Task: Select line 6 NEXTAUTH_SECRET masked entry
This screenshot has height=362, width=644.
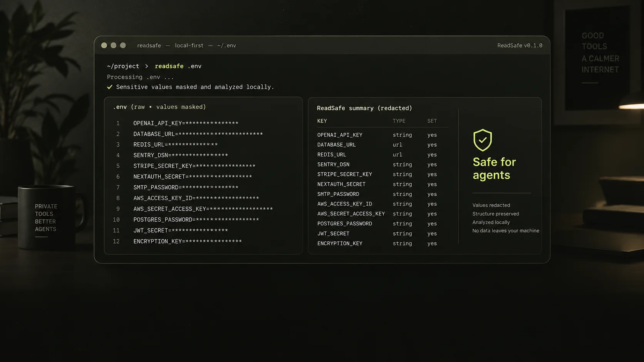Action: [x=193, y=177]
